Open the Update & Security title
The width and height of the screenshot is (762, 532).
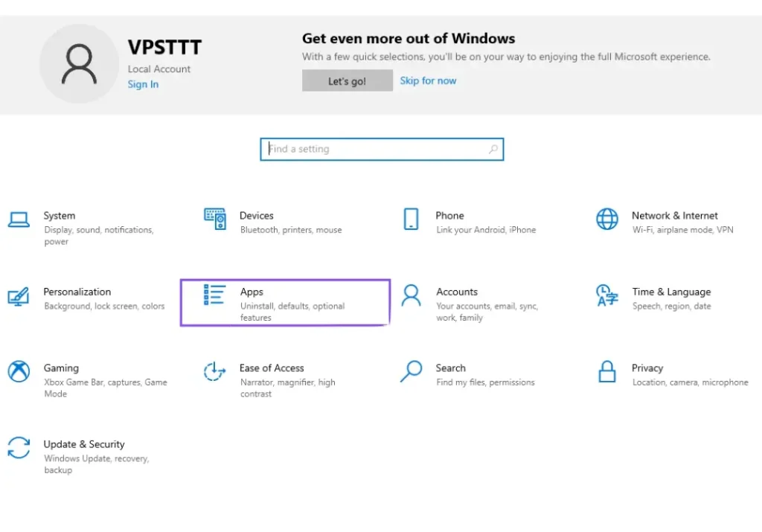click(x=84, y=444)
